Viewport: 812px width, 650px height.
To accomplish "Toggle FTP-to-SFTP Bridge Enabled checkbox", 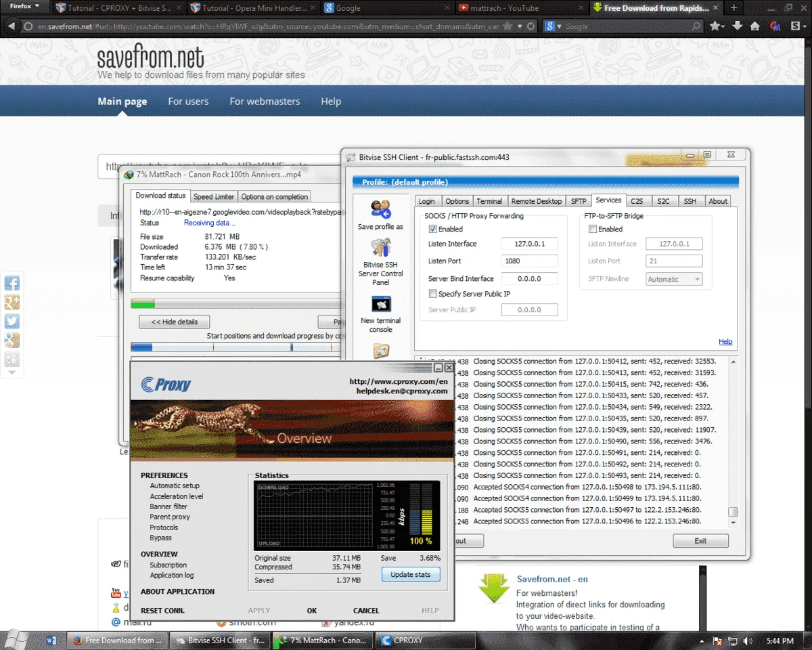I will coord(593,229).
